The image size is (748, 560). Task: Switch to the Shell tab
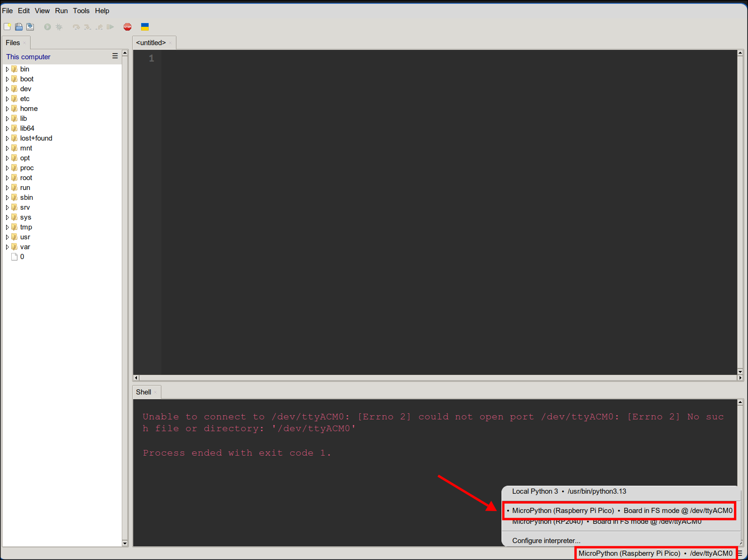(143, 392)
